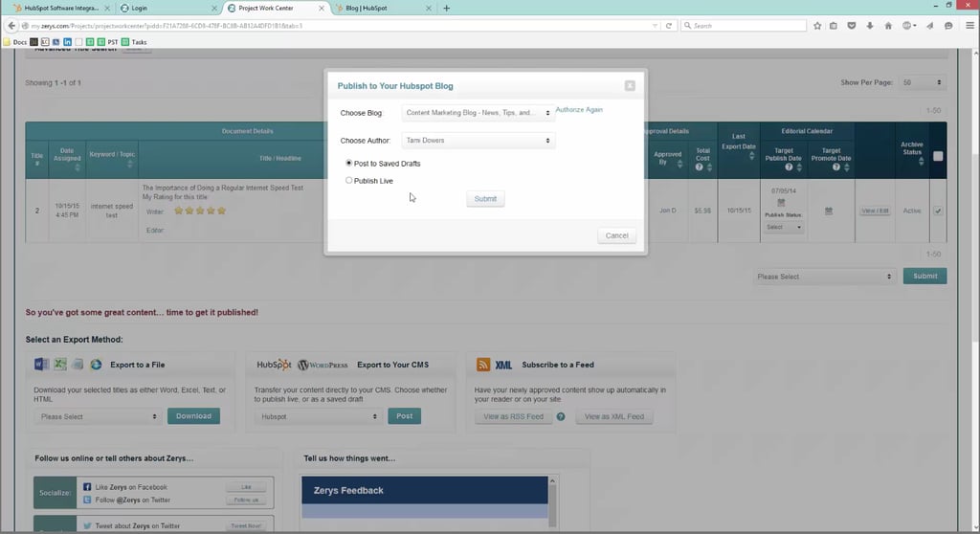The width and height of the screenshot is (980, 534).
Task: Cancel the publish dialog
Action: click(x=616, y=235)
